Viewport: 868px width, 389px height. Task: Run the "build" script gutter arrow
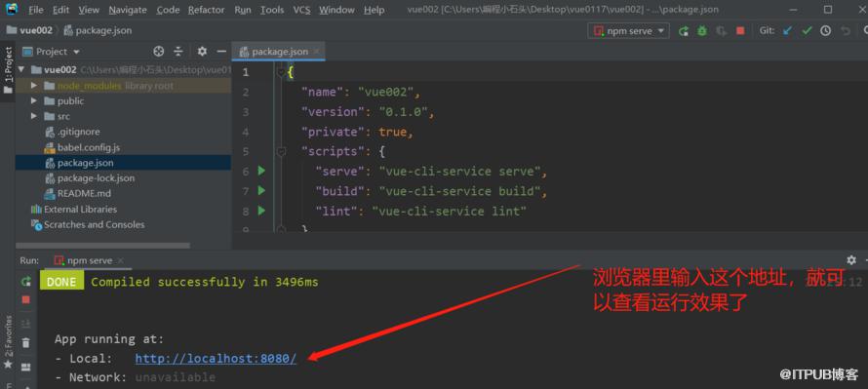pos(261,191)
